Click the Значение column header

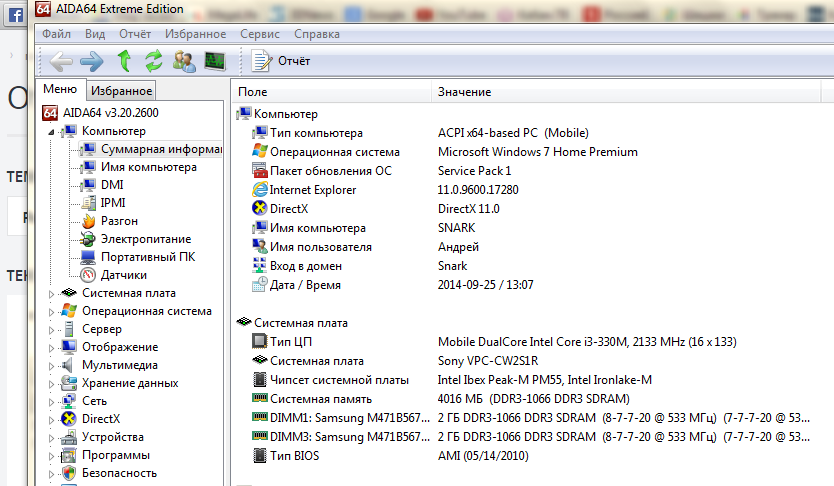tap(465, 92)
